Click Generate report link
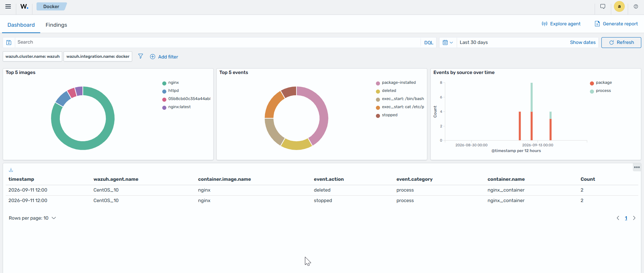Image resolution: width=644 pixels, height=273 pixels. pyautogui.click(x=616, y=24)
